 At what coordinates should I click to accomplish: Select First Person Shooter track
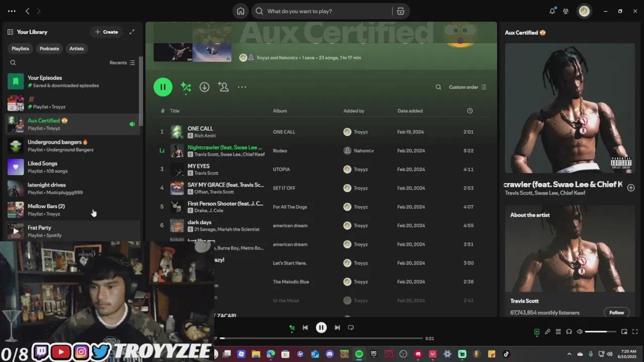[225, 204]
